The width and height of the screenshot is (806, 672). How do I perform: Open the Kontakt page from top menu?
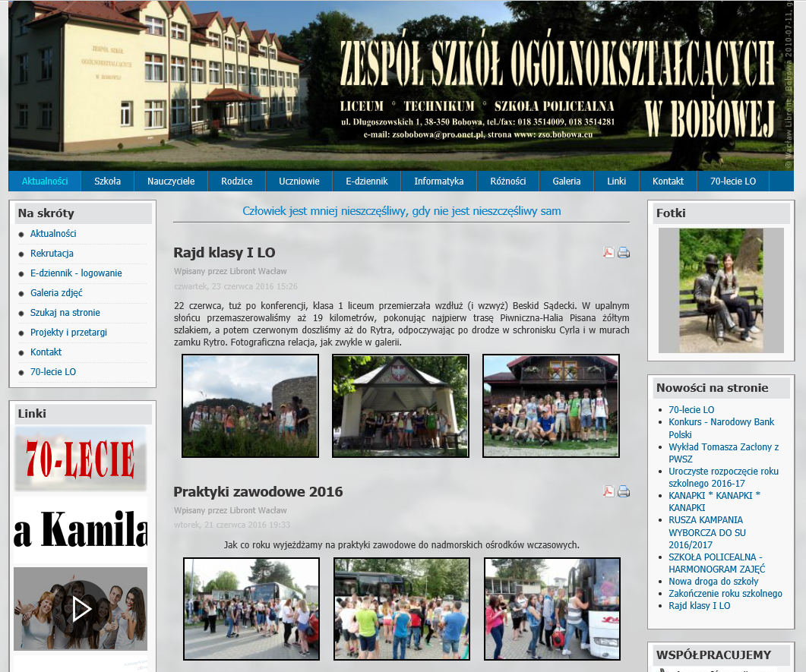click(667, 181)
